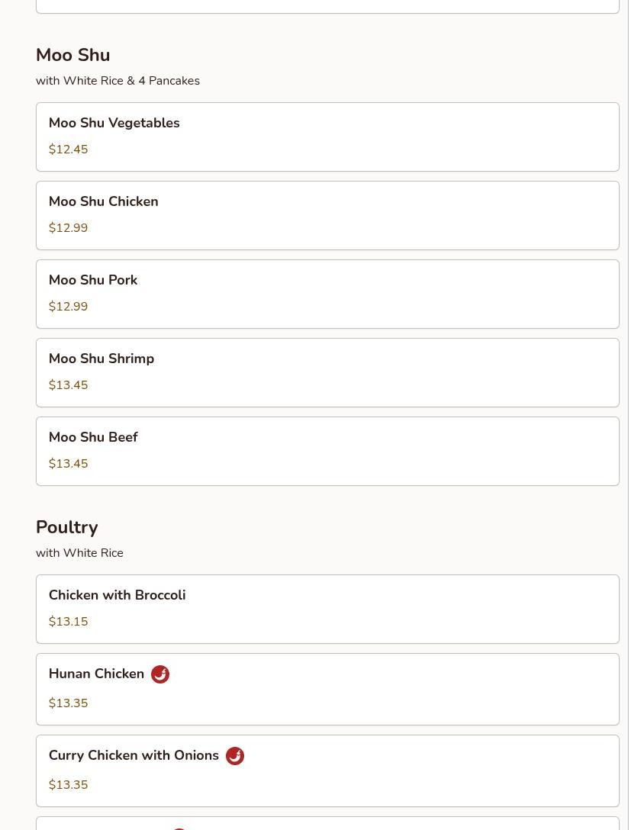Click the $12.45 price of Moo Shu Vegetables
Screen dimensions: 644x830
coord(69,150)
